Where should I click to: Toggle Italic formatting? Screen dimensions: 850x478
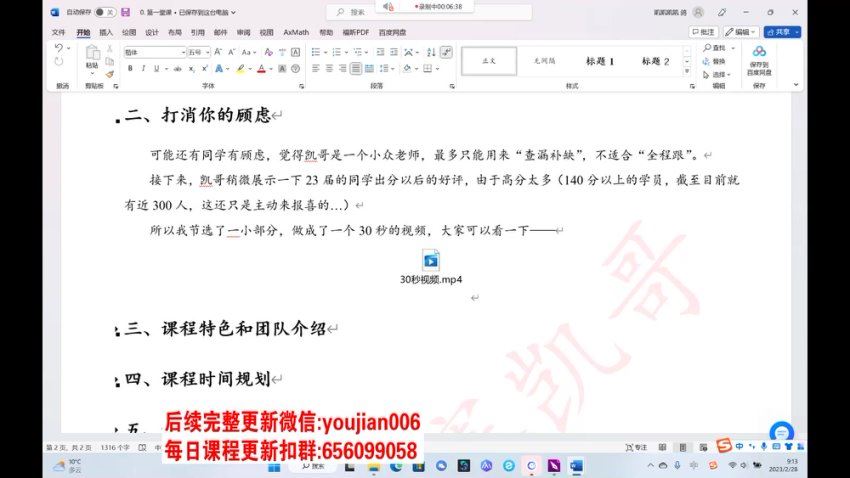click(143, 69)
